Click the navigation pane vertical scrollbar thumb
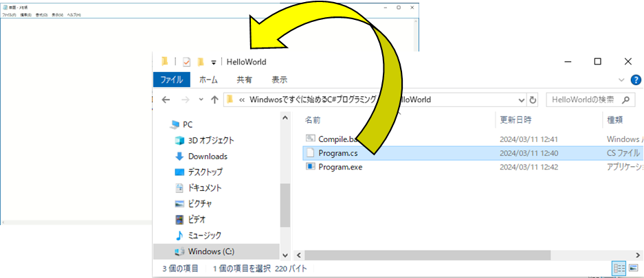 tap(285, 205)
